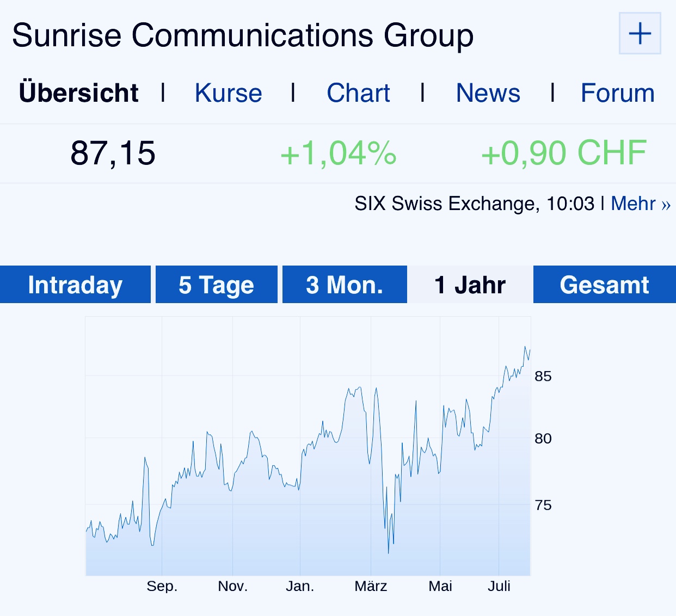Open the News tab
Screen dimensions: 676x616
coord(488,93)
